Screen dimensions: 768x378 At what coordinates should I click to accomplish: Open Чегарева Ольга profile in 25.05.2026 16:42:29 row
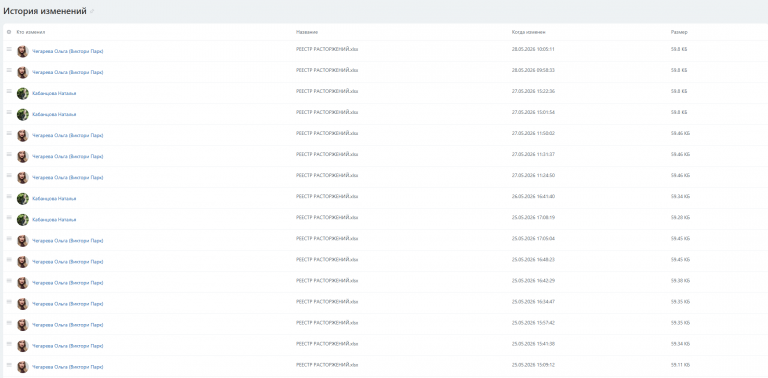point(68,283)
